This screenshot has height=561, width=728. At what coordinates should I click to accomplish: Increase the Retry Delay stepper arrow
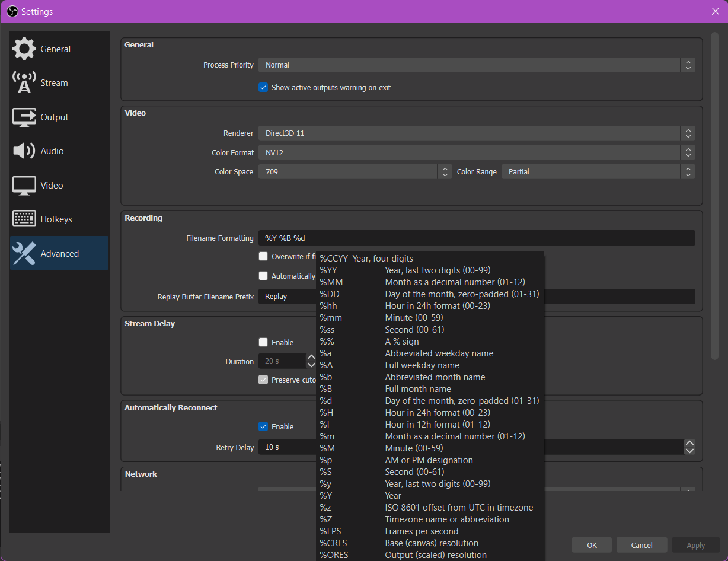click(x=689, y=443)
